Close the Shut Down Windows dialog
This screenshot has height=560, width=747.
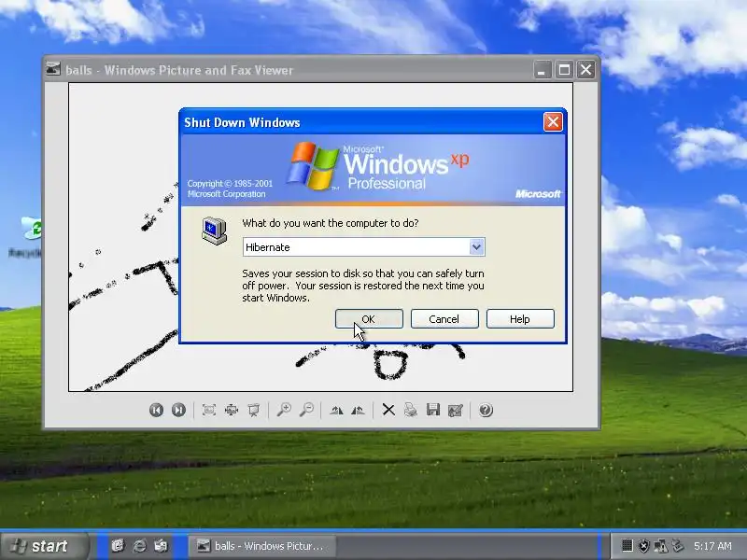(553, 122)
